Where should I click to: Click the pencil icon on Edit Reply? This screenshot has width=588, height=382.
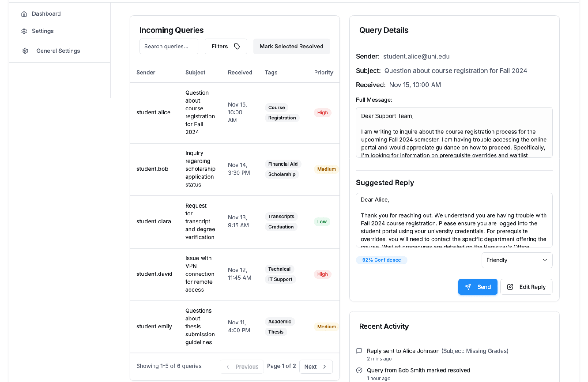510,287
